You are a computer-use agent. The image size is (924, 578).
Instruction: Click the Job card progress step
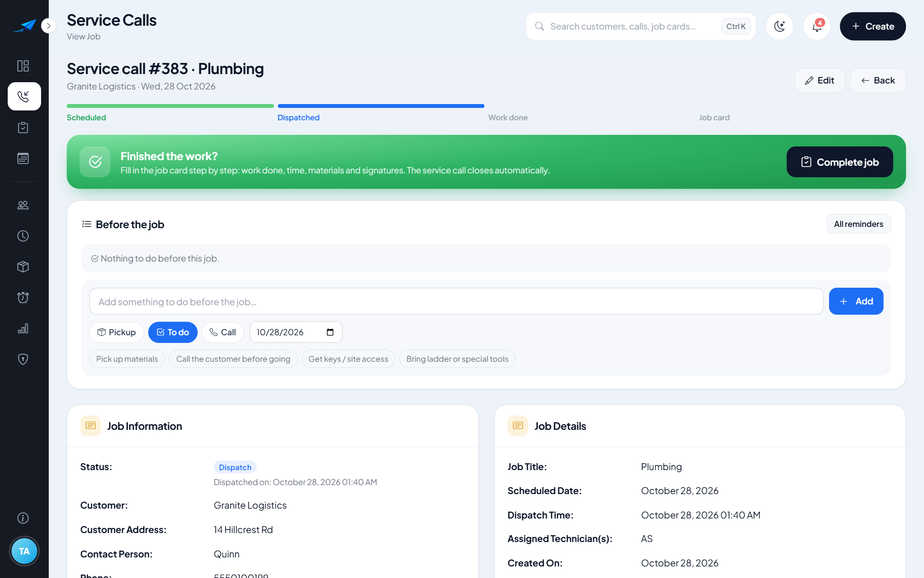[x=714, y=117]
